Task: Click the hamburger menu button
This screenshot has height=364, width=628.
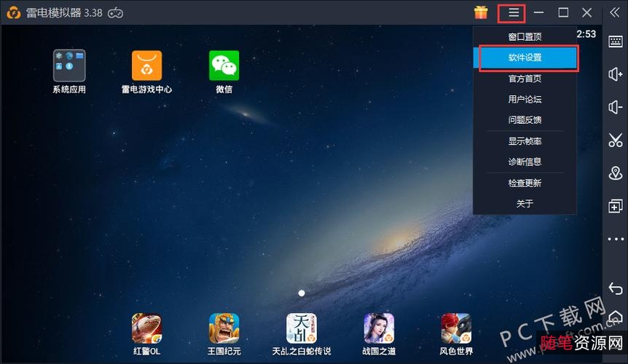Action: tap(514, 12)
